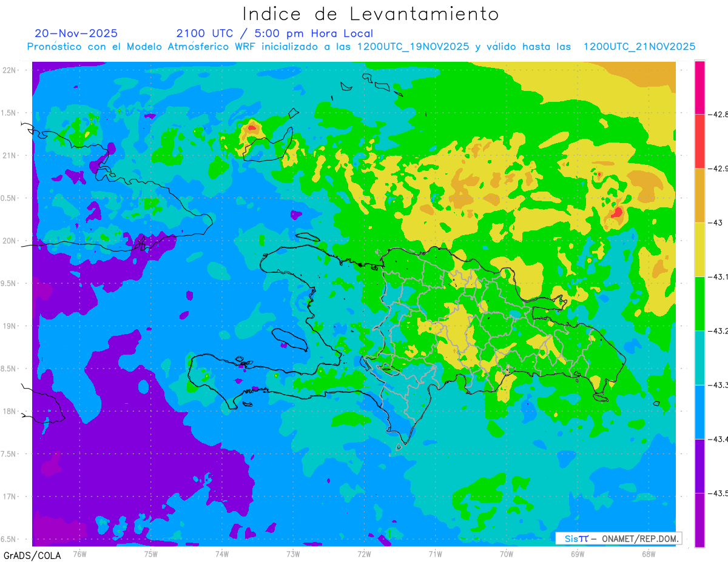Select the violet segment of the legend bar
Image resolution: width=728 pixels, height=562 pixels.
(699, 466)
